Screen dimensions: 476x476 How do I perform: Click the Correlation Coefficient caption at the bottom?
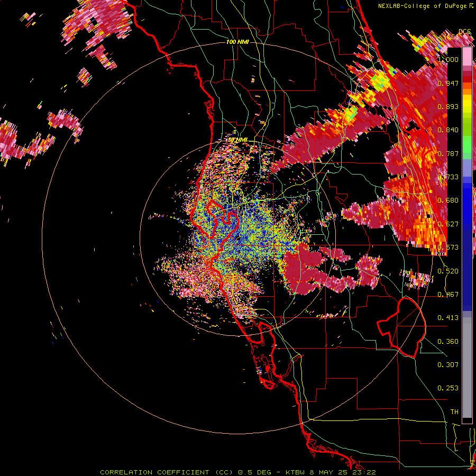click(x=238, y=472)
